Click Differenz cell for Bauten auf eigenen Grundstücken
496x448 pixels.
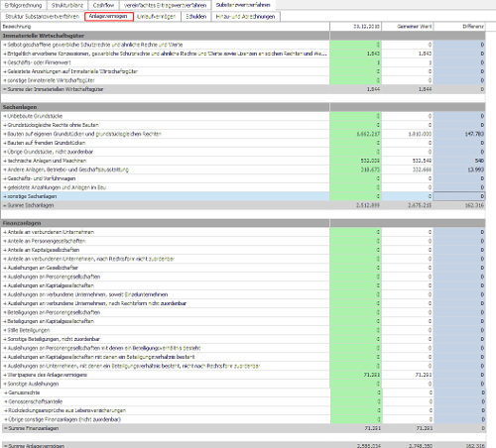point(459,134)
